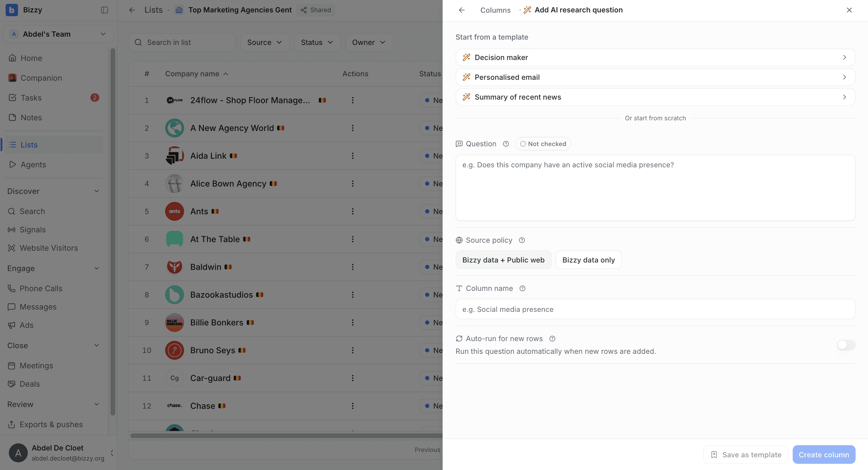Open row actions menu for Ants
Image resolution: width=868 pixels, height=470 pixels.
(x=353, y=211)
